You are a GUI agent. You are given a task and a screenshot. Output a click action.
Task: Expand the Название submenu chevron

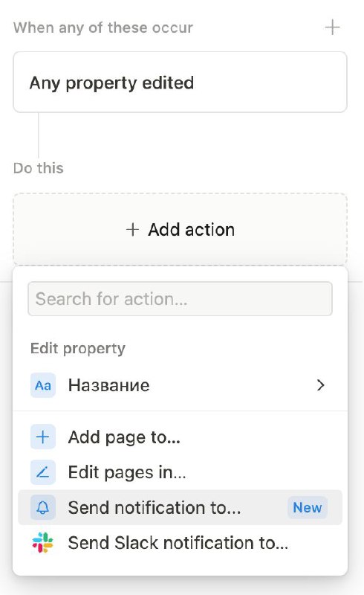(x=321, y=385)
